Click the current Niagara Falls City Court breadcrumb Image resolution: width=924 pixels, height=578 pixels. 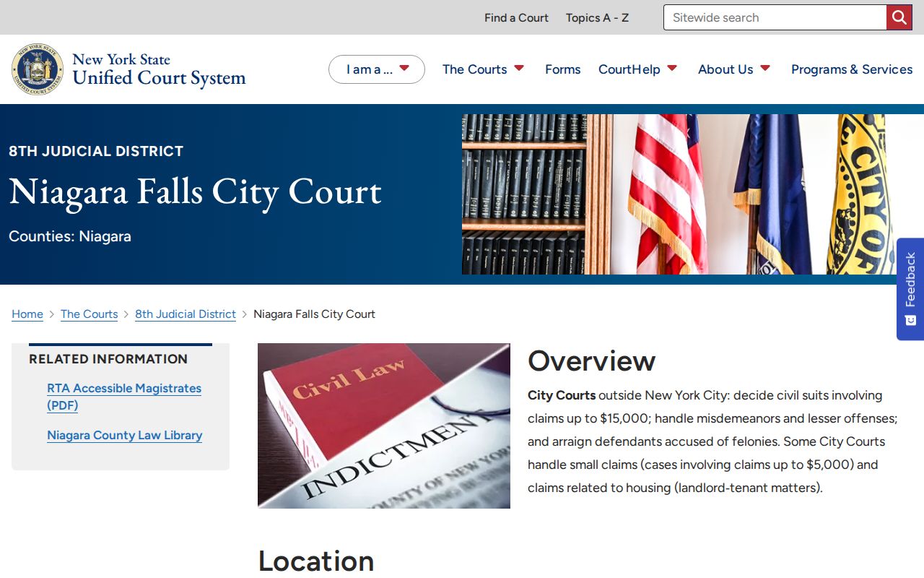[314, 314]
